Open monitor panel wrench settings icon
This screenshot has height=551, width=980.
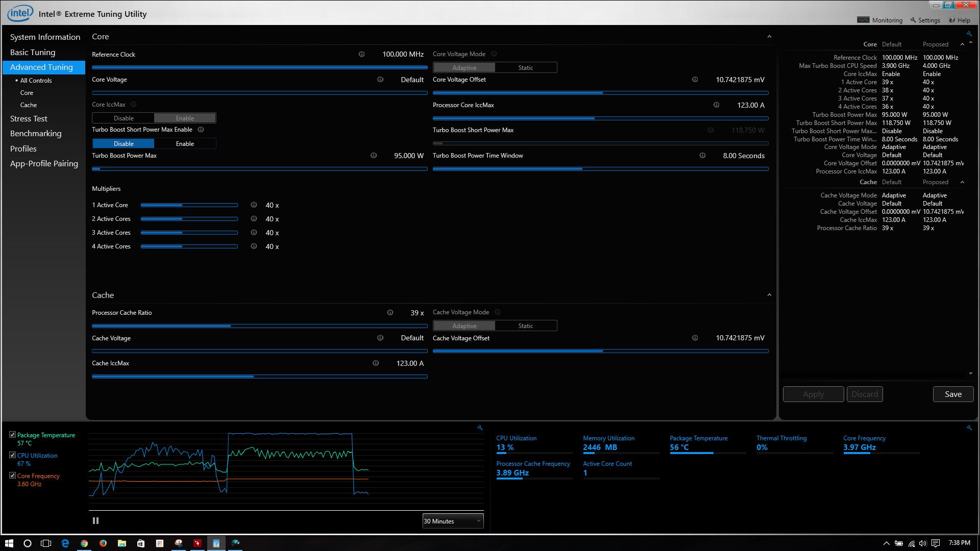[969, 428]
